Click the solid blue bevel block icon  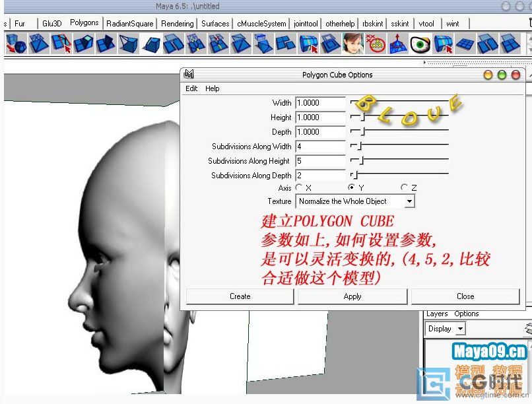click(151, 44)
